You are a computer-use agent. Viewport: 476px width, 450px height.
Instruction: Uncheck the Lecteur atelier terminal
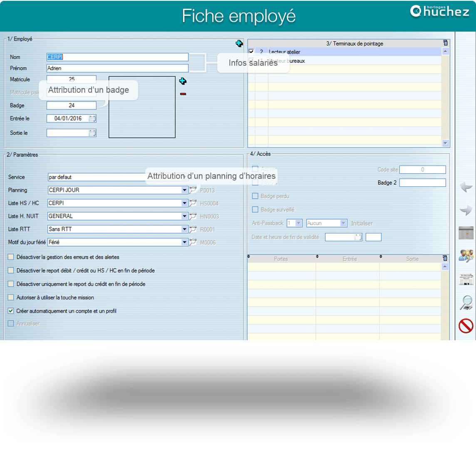(x=250, y=52)
